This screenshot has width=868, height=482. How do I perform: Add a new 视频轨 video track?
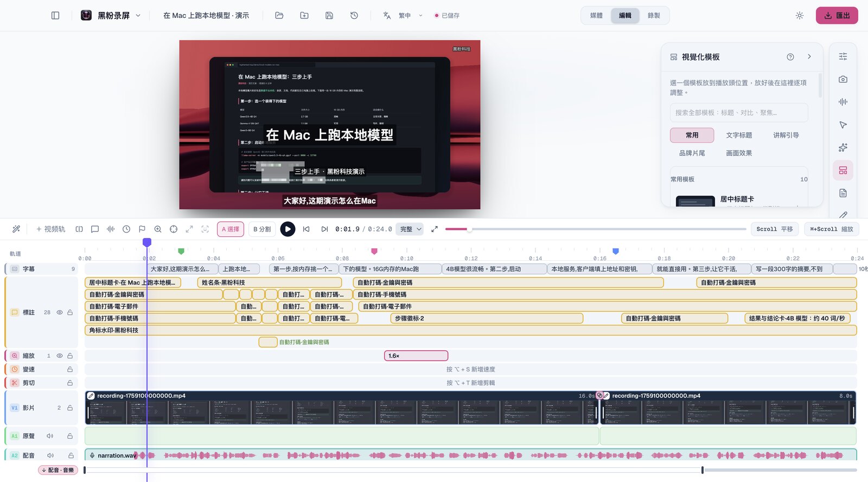50,229
